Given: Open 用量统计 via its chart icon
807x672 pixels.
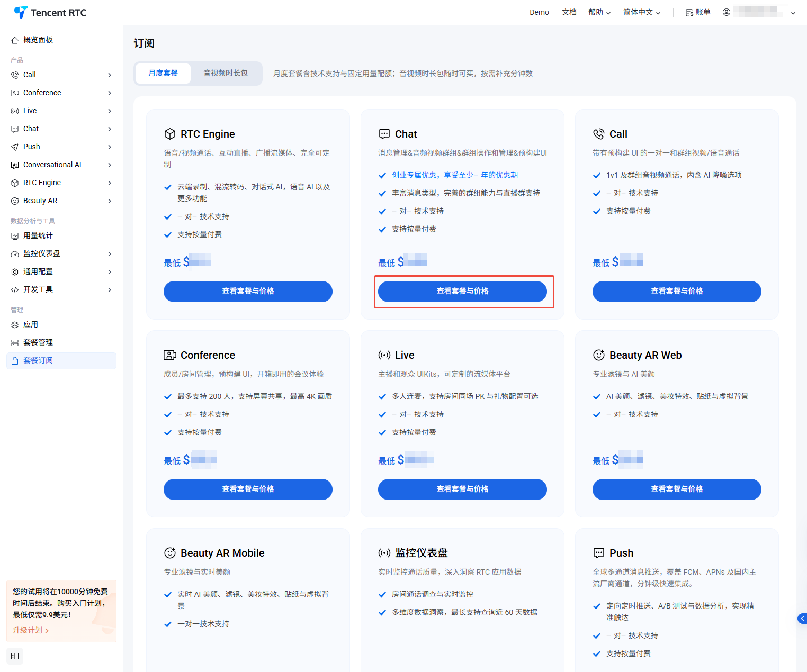Looking at the screenshot, I should click(x=15, y=236).
